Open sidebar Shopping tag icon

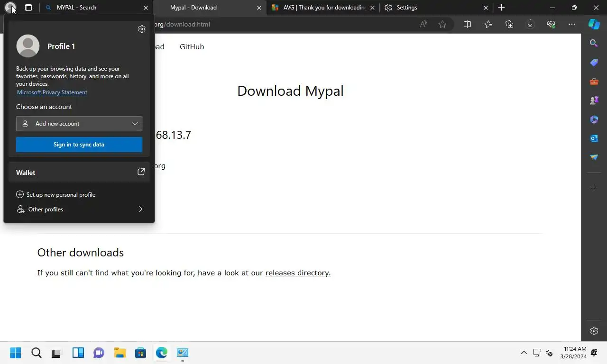(x=594, y=63)
